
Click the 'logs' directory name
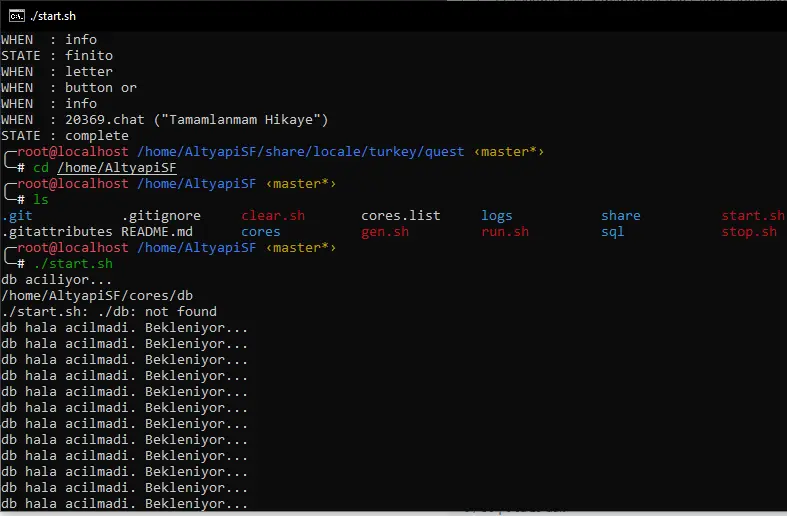[x=497, y=216]
